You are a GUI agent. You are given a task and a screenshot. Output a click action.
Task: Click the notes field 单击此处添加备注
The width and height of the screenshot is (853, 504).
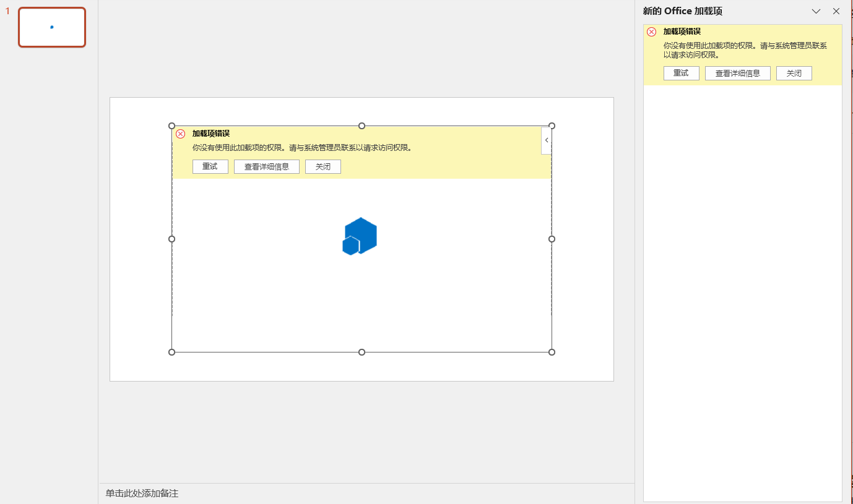point(367,493)
